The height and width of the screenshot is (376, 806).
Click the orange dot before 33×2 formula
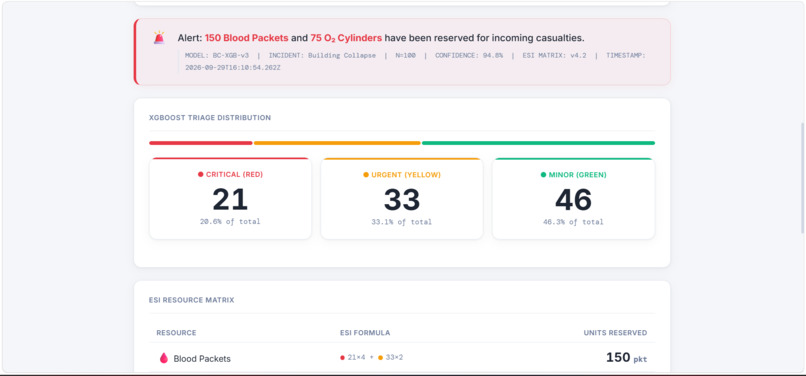[380, 357]
